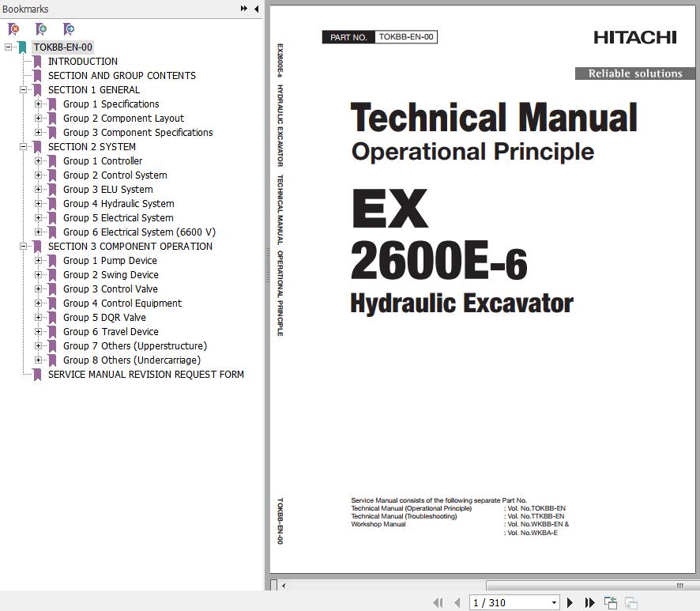Expand Group 6 Travel Device bookmark

tap(39, 332)
